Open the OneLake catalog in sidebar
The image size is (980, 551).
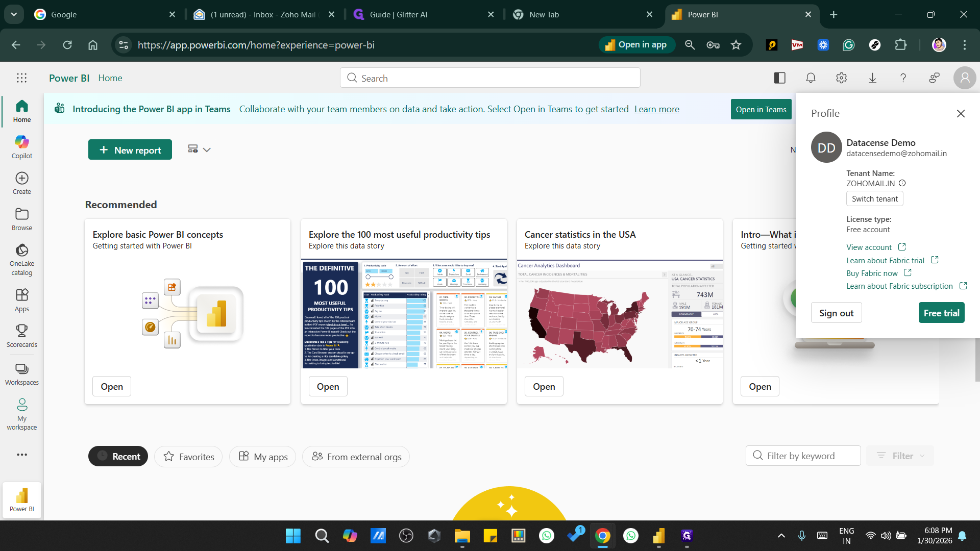click(x=22, y=259)
